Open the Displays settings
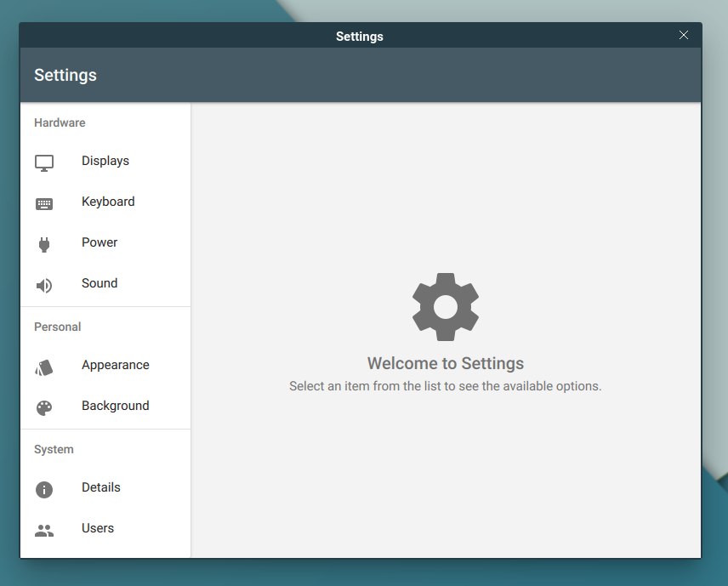728x586 pixels. pyautogui.click(x=105, y=161)
